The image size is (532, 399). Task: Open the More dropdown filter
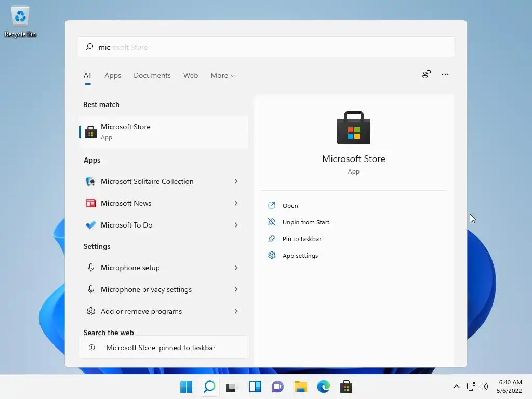[x=222, y=75]
